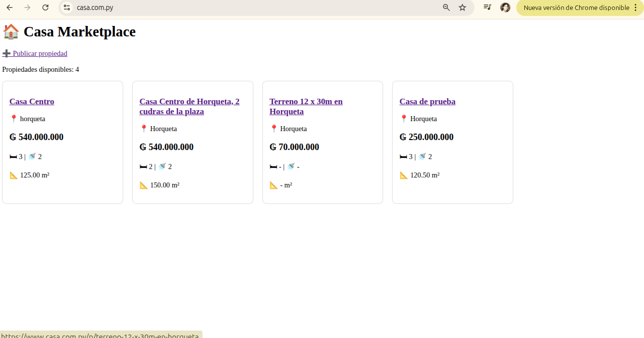The width and height of the screenshot is (644, 338).
Task: Click the Publicar propiedad link
Action: click(x=39, y=53)
